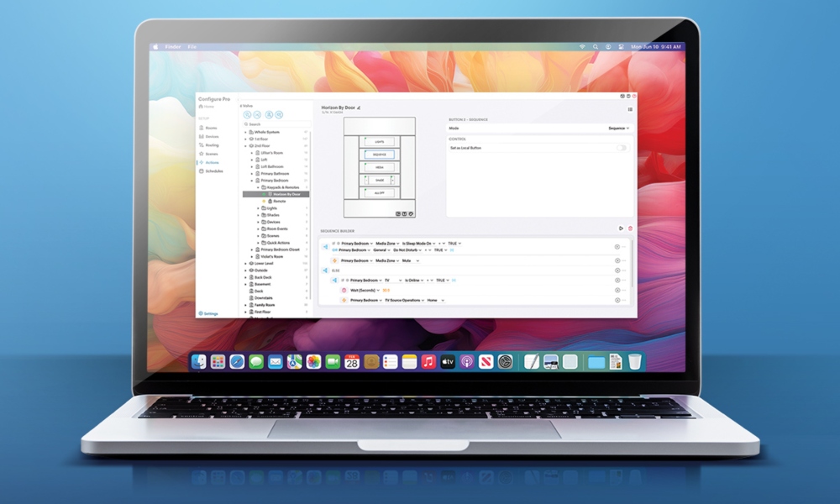Open the Mode Sequence dropdown

(x=619, y=129)
